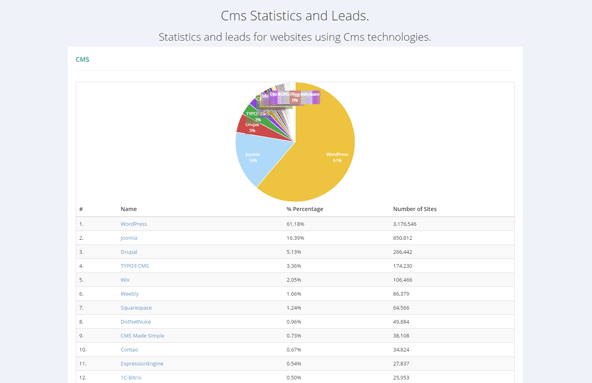Click the 0.50% percentage cell
The height and width of the screenshot is (383, 592).
tap(294, 378)
